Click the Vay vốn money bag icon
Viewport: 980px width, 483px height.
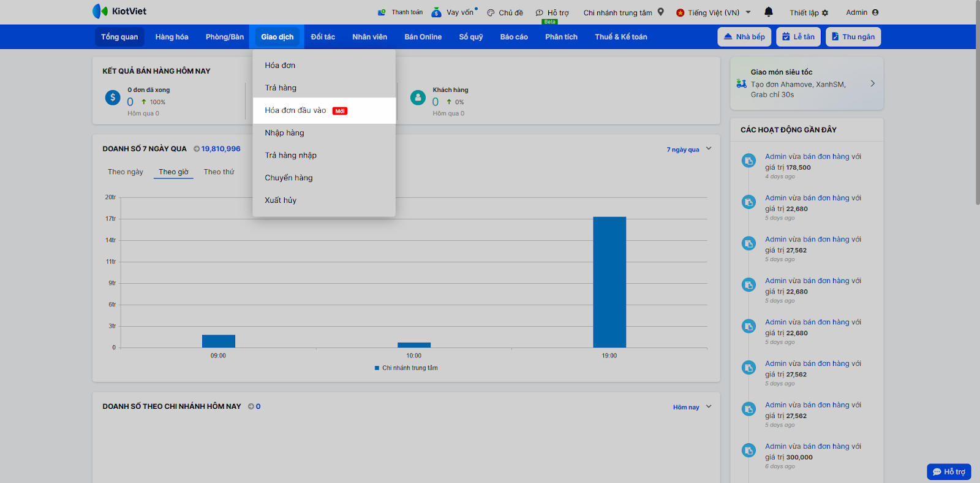tap(436, 12)
